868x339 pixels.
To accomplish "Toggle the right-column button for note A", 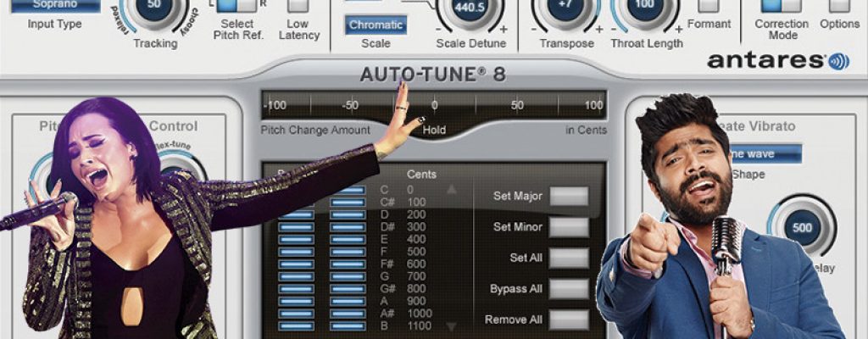I will (x=348, y=301).
